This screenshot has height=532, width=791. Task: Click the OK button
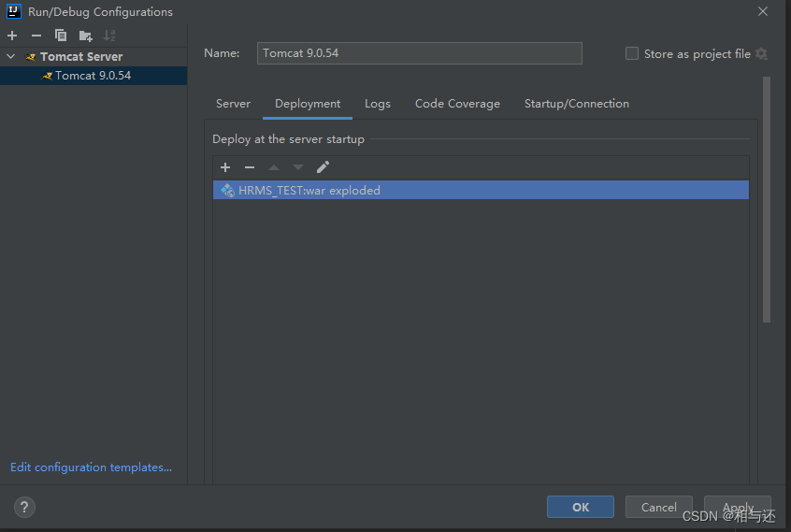[x=580, y=507]
